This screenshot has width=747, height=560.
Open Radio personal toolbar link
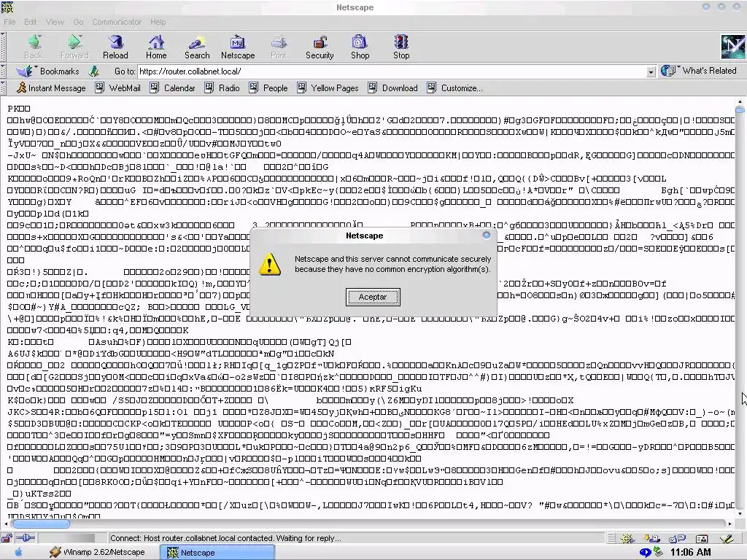click(x=222, y=88)
